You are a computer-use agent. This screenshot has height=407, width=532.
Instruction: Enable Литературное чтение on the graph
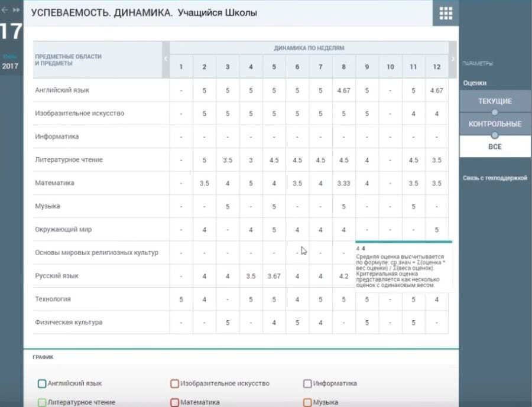(42, 402)
